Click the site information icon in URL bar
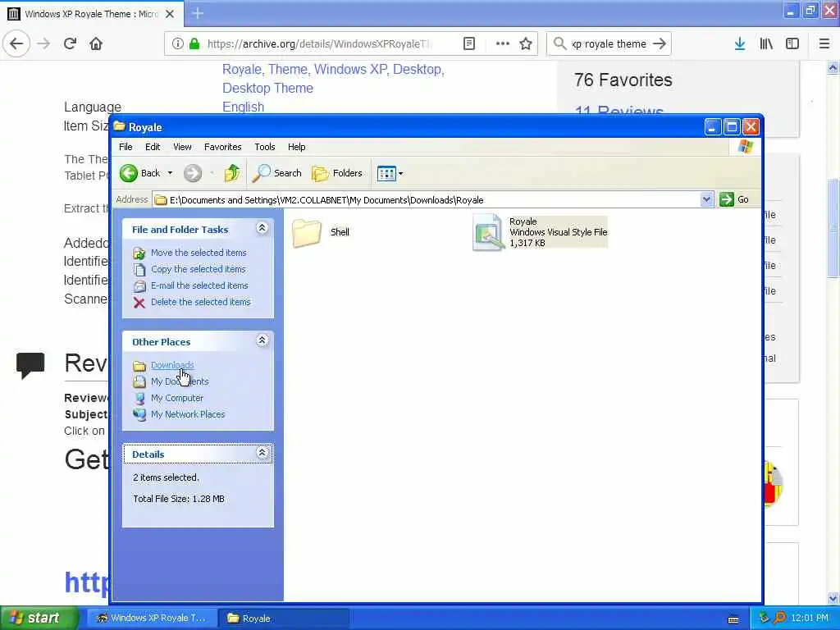 pos(177,44)
